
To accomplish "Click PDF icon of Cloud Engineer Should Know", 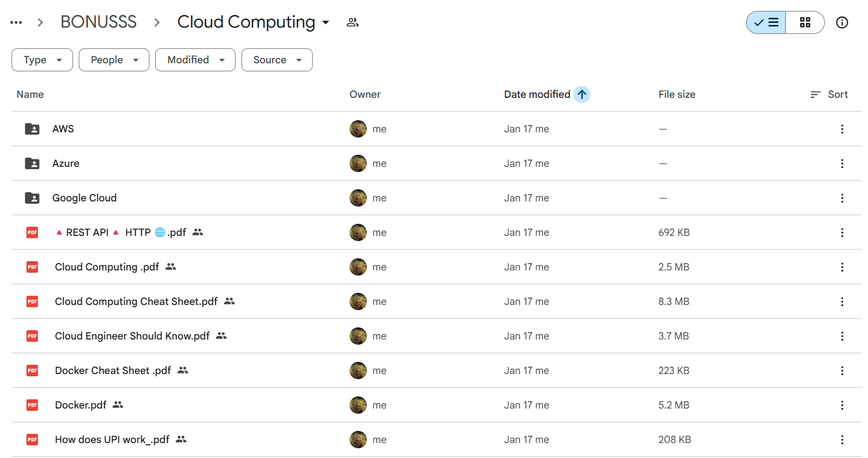I will [32, 336].
